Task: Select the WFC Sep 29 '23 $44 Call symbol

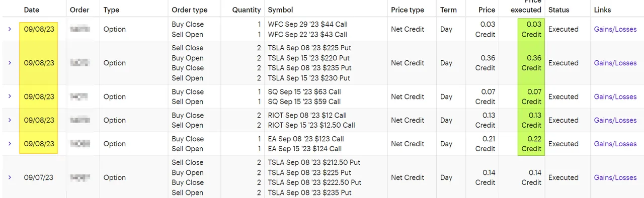Action: coord(307,24)
